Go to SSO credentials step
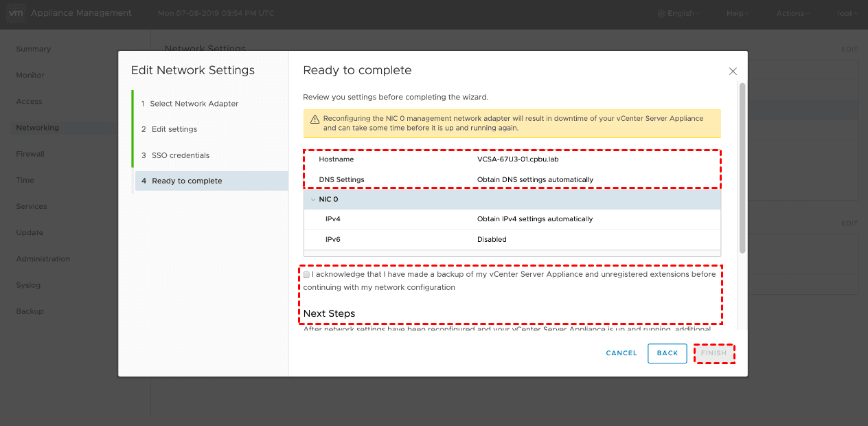Viewport: 868px width, 426px height. [x=181, y=155]
